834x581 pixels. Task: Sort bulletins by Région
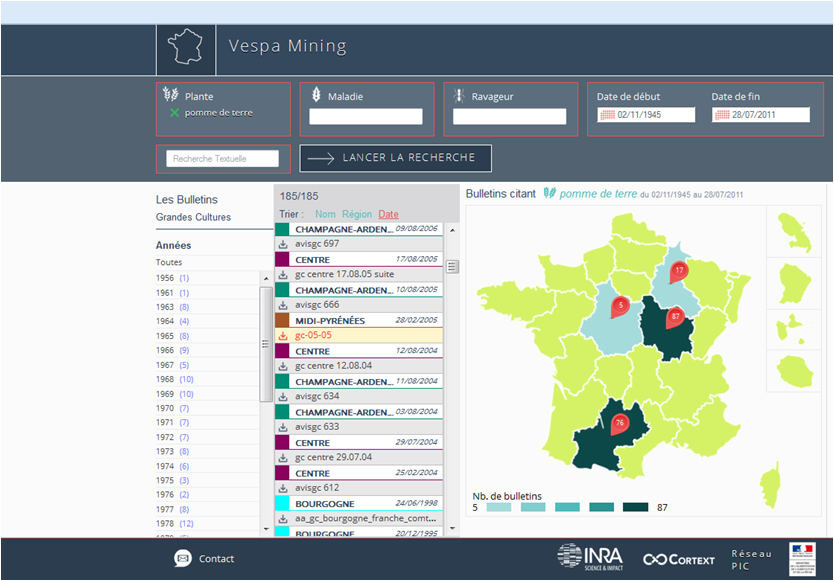point(357,214)
